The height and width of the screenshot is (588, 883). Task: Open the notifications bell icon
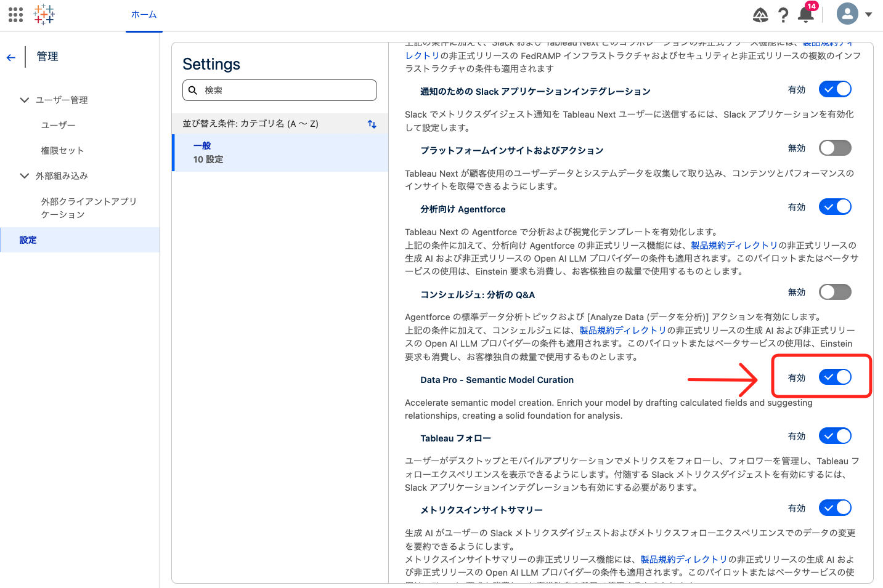pyautogui.click(x=805, y=14)
